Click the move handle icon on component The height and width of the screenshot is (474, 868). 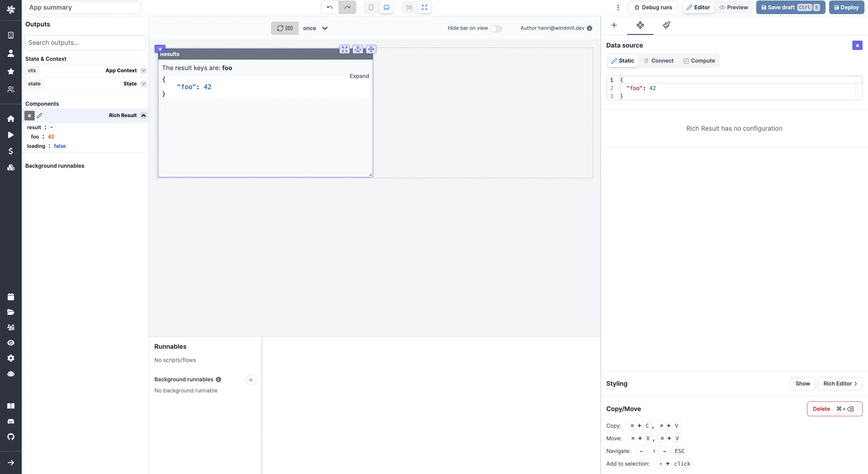tap(371, 49)
